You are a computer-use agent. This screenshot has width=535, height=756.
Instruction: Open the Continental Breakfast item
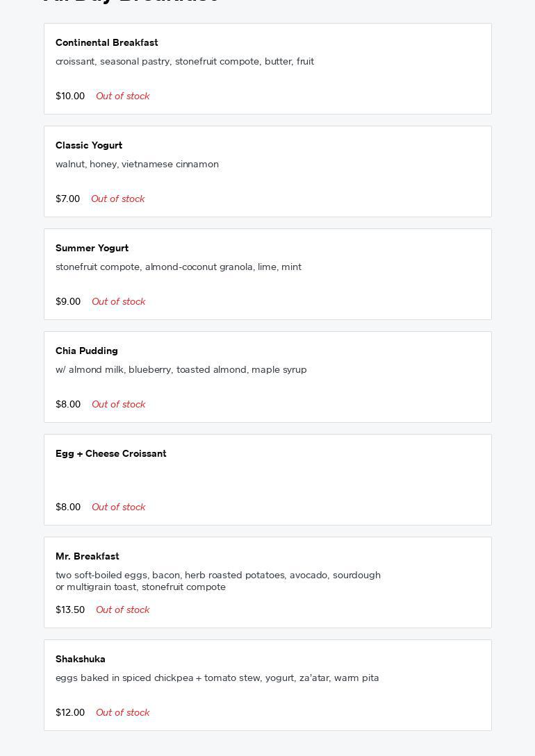click(x=267, y=69)
